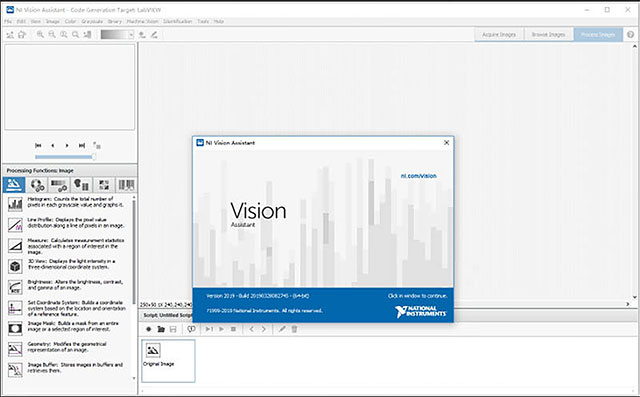This screenshot has width=640, height=397.
Task: Select the Line Profile function
Action: [67, 224]
